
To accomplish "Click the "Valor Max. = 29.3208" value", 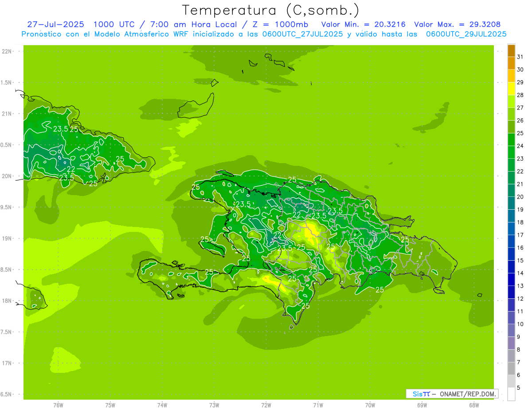I will (x=458, y=24).
